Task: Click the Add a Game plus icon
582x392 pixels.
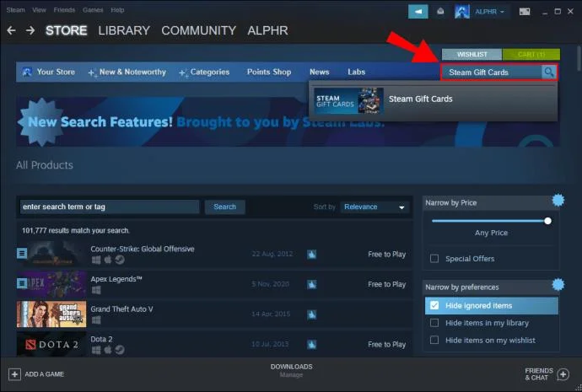Action: pyautogui.click(x=14, y=373)
